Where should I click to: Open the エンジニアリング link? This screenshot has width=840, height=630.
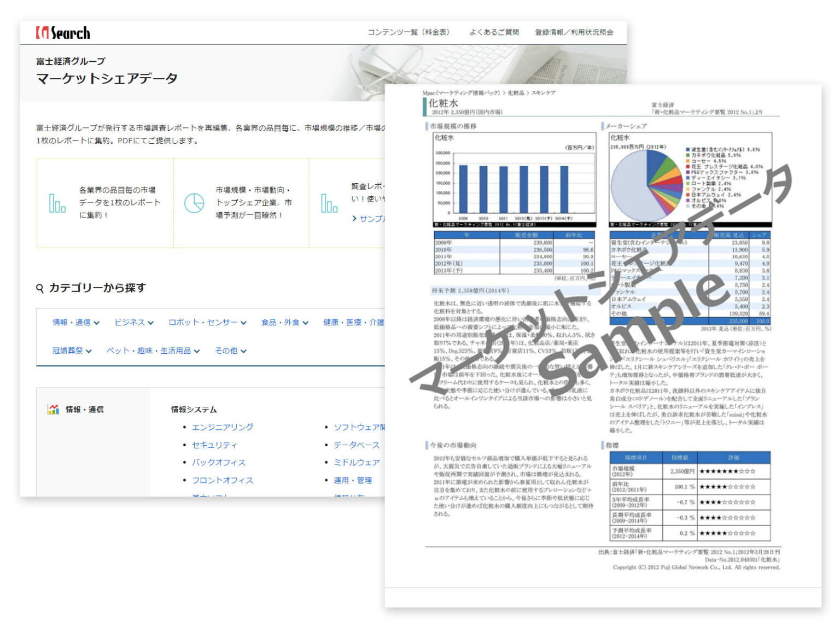[x=223, y=427]
